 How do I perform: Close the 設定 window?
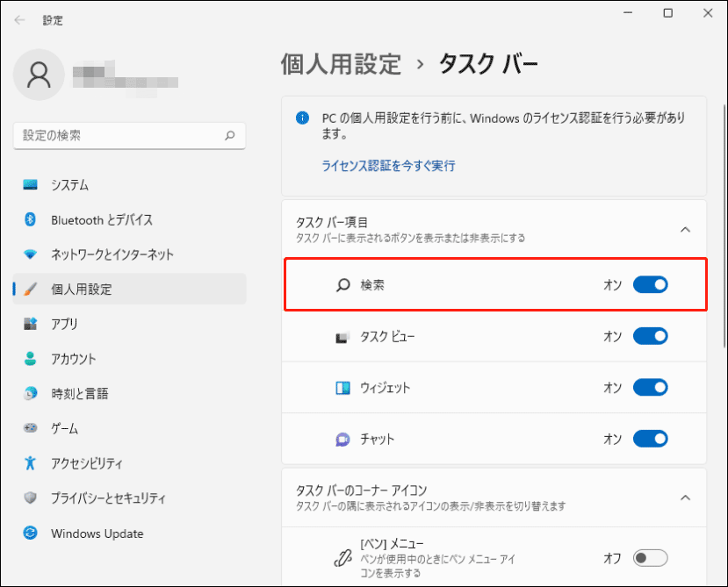708,13
